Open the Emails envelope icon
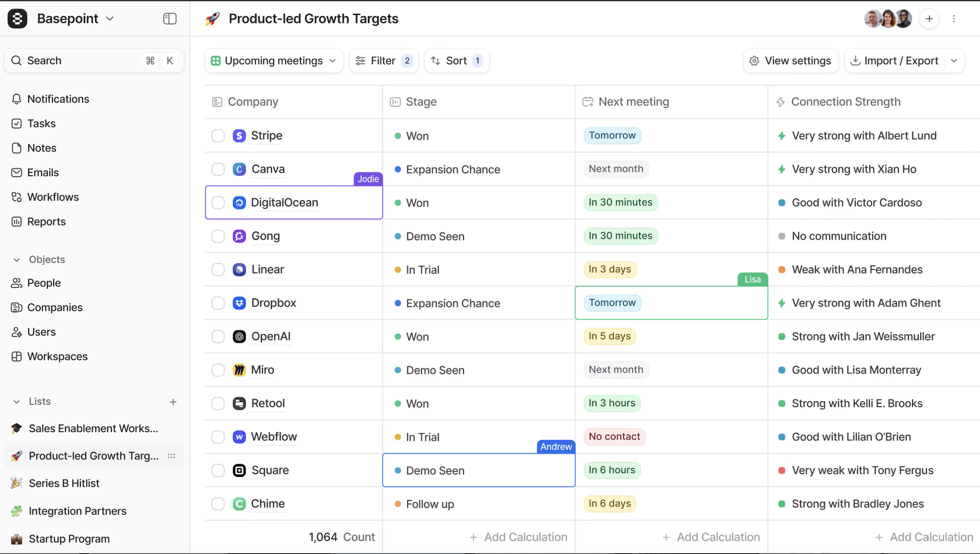Viewport: 980px width, 554px height. point(16,172)
